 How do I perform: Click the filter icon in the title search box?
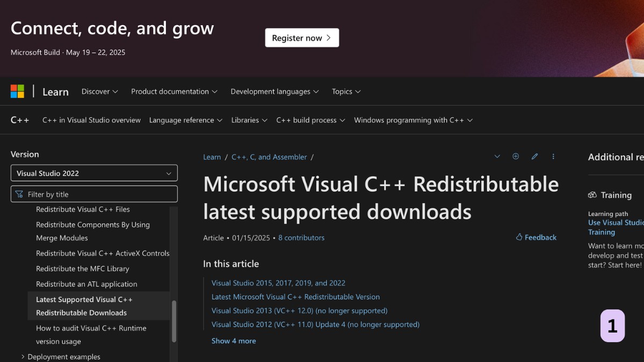(19, 194)
